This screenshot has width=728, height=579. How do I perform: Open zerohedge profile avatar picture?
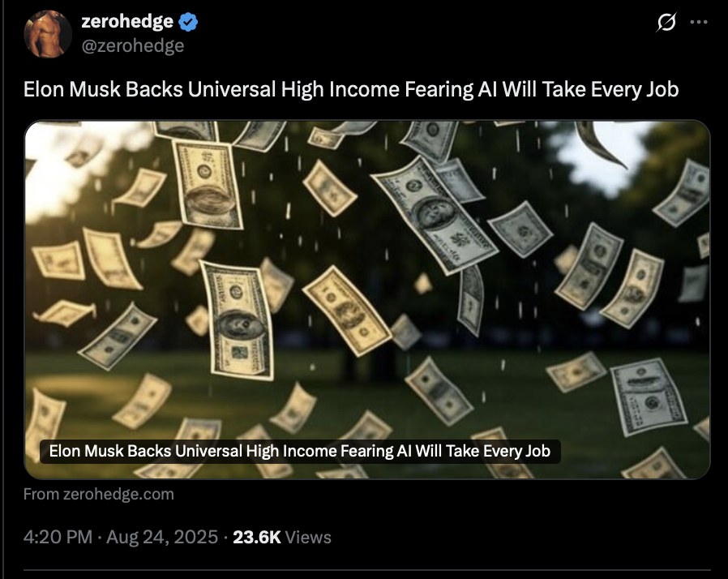(x=48, y=34)
